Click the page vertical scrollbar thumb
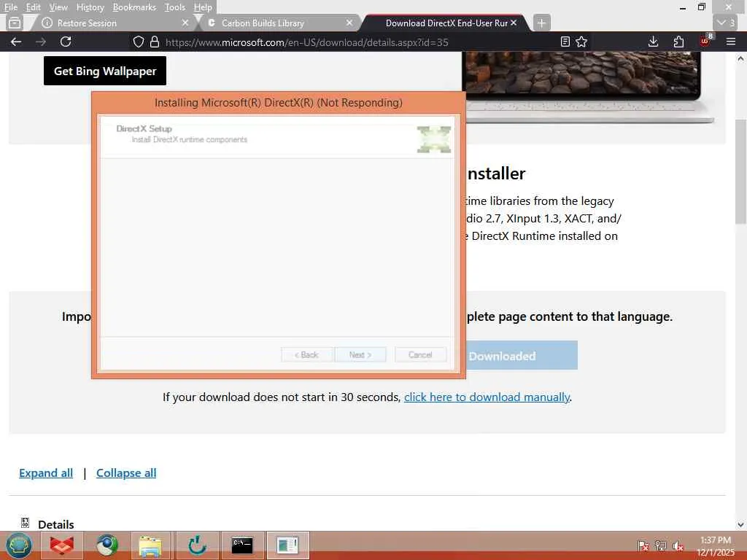The image size is (747, 560). (740, 171)
